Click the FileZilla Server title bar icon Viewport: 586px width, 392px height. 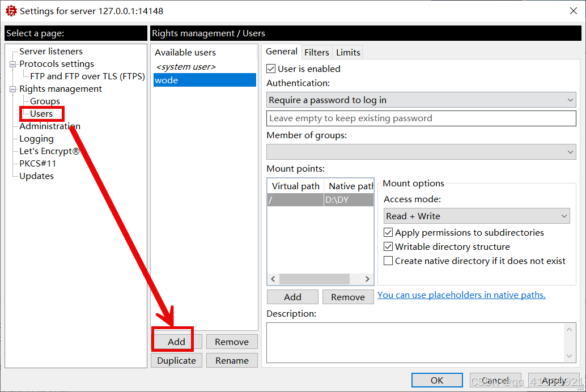pyautogui.click(x=11, y=11)
